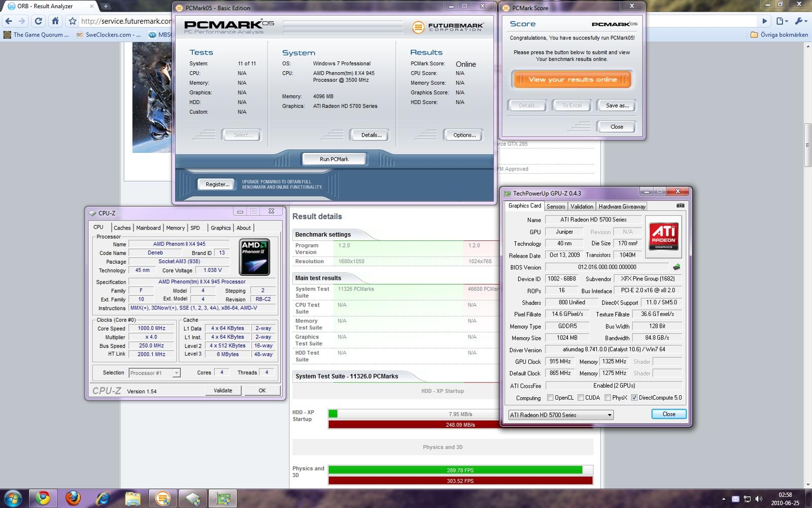Click the Chrome address bar URL

click(126, 21)
